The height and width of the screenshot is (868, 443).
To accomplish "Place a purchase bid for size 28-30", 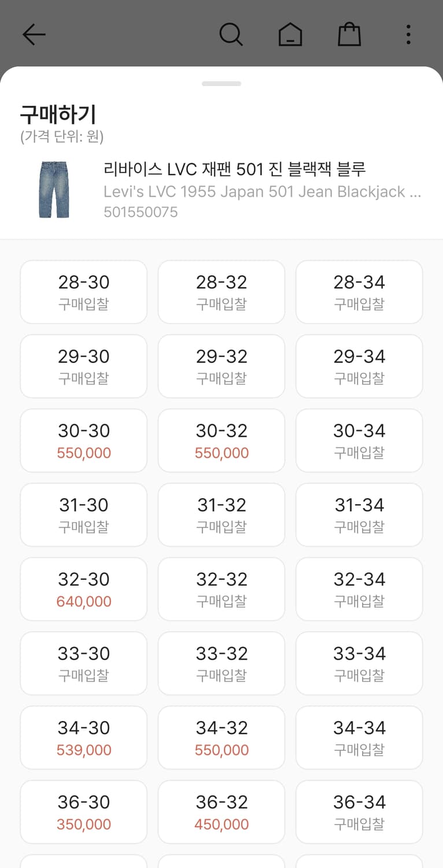I will [84, 292].
